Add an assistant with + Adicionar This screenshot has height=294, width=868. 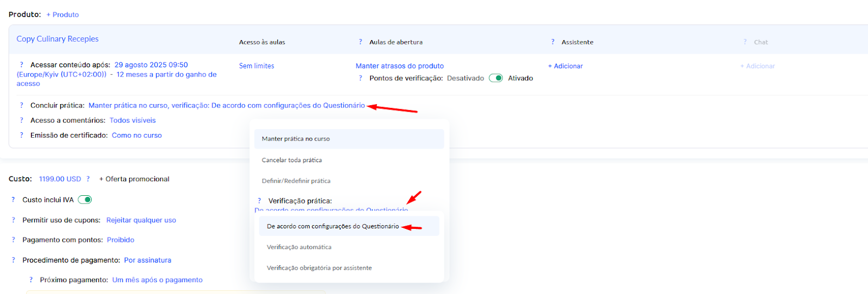565,66
